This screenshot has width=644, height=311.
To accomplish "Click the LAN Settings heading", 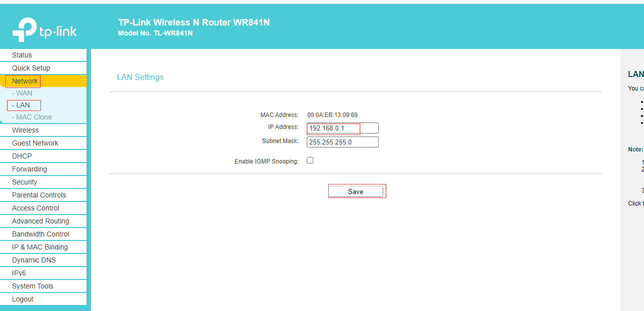I will (140, 77).
